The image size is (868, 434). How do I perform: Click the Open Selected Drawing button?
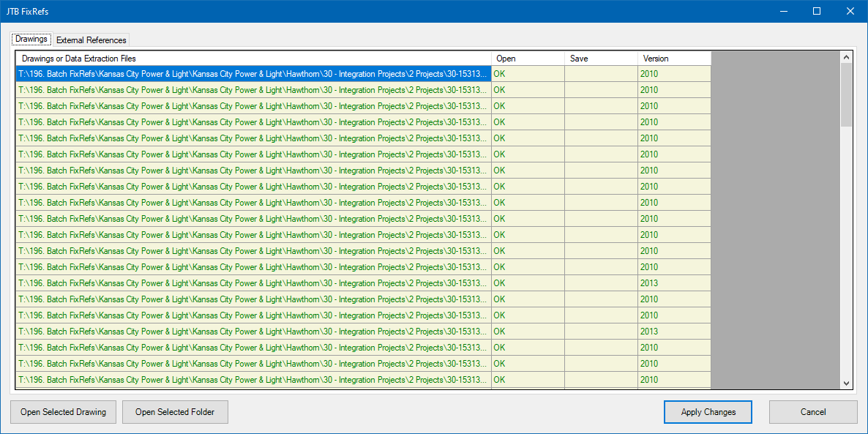click(63, 412)
